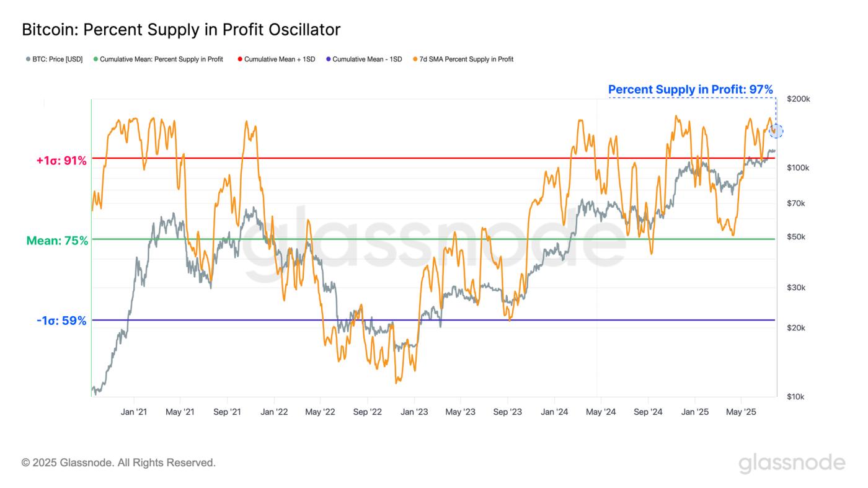This screenshot has height=488, width=868.
Task: Click the Percent Supply in Profit: 97% annotation
Action: (x=691, y=89)
